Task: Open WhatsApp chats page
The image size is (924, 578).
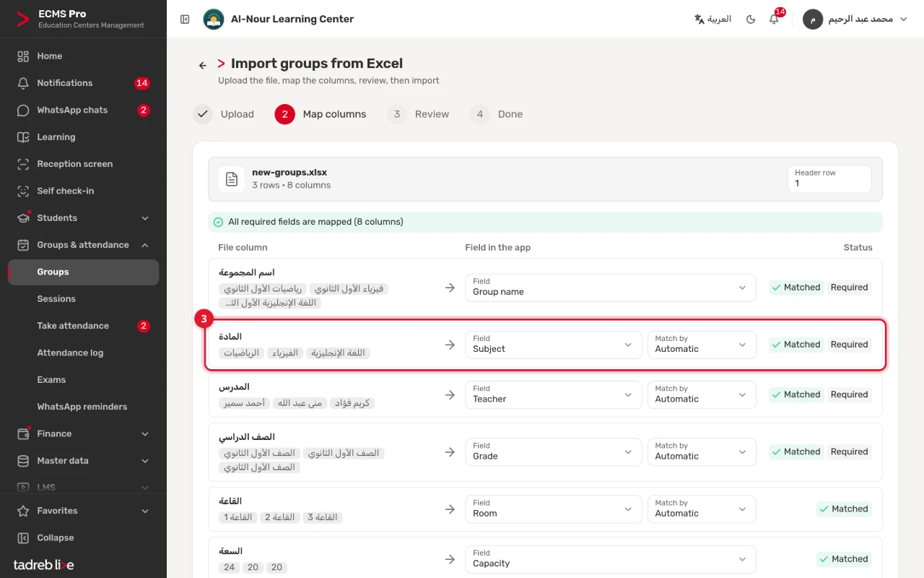Action: [83, 111]
